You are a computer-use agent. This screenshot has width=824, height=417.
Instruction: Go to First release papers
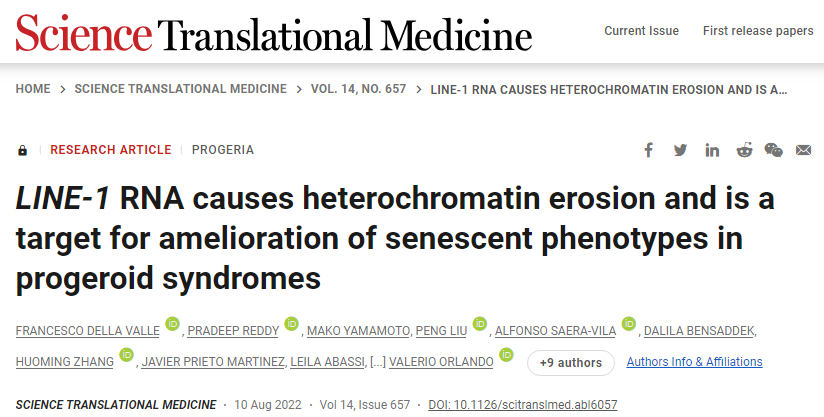(757, 31)
